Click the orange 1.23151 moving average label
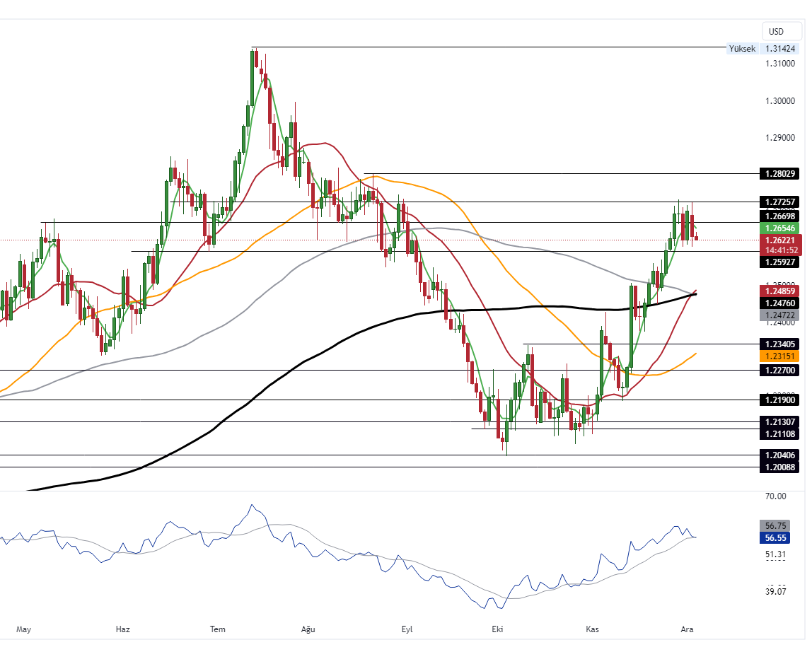 [x=779, y=357]
